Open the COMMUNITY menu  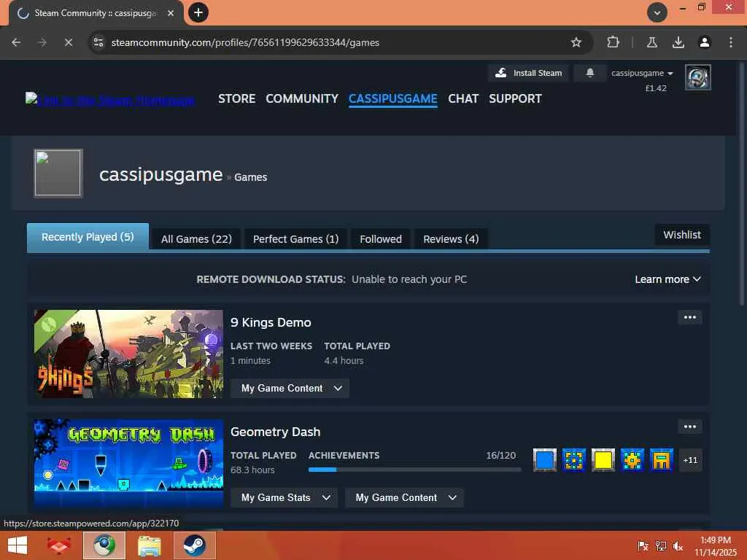coord(302,98)
